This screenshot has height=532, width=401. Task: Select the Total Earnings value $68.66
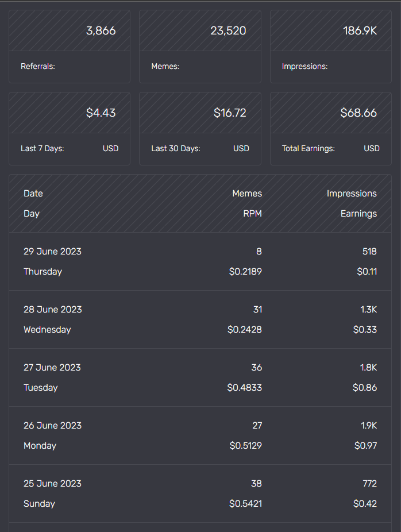(358, 113)
